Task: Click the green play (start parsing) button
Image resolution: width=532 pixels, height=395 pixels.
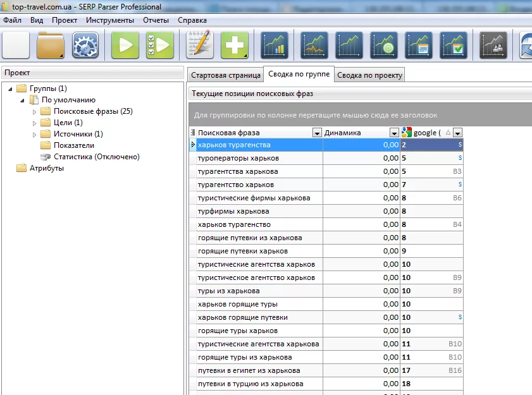Action: click(x=125, y=46)
